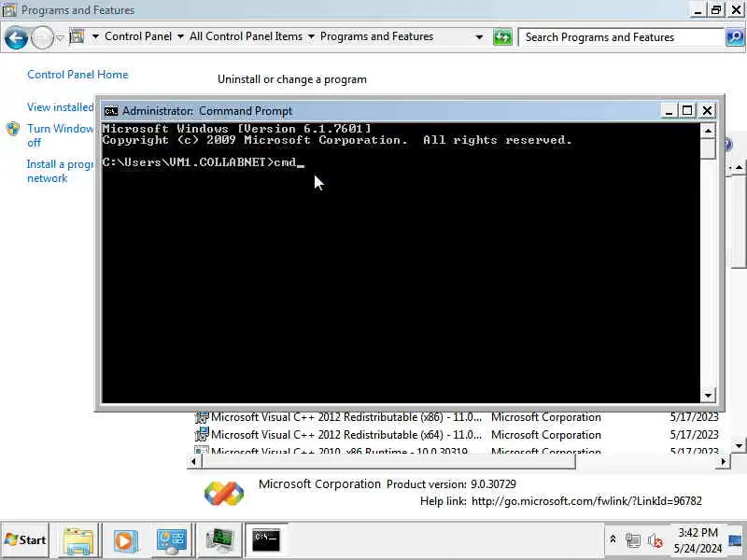Select Programs and Features breadcrumb
747x560 pixels.
(377, 36)
